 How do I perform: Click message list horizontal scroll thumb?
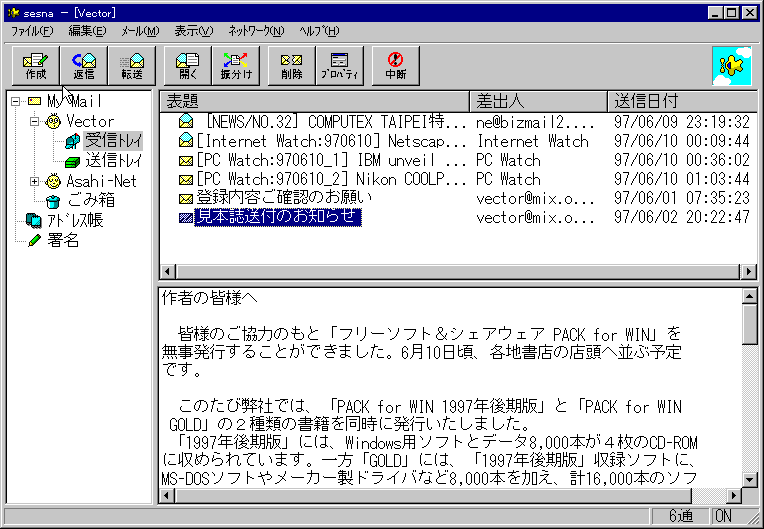pyautogui.click(x=458, y=272)
